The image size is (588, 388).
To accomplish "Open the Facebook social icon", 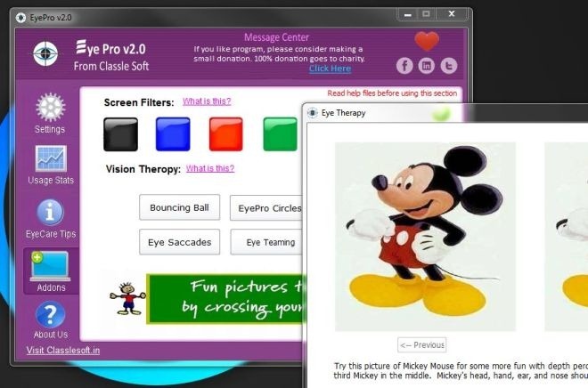I will coord(404,66).
